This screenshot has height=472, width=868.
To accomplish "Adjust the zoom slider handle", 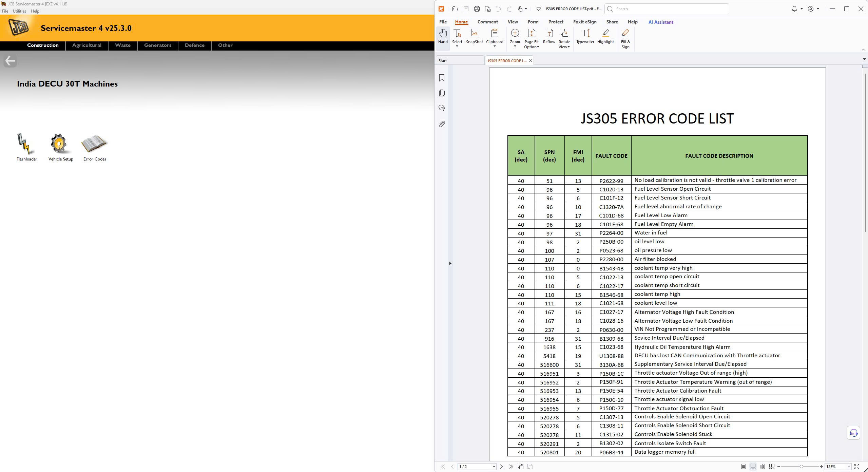I will click(x=801, y=467).
